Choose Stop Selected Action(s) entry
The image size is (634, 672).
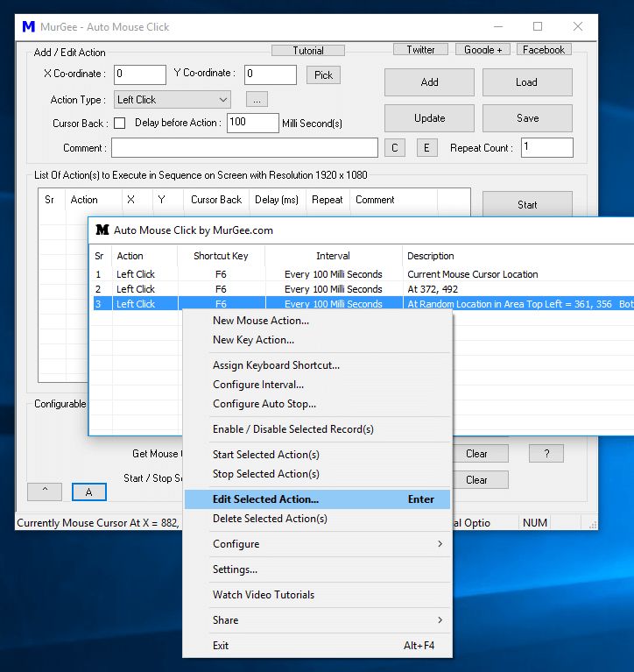(317, 474)
